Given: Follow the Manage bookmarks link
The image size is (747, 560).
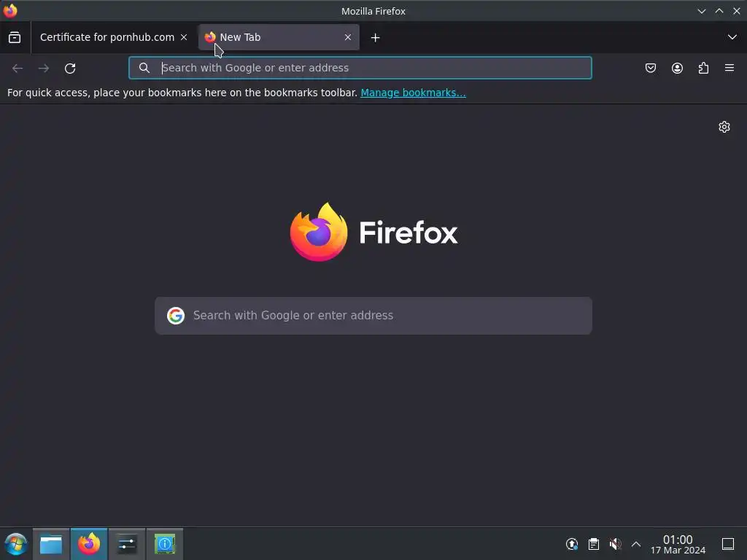Looking at the screenshot, I should point(413,93).
